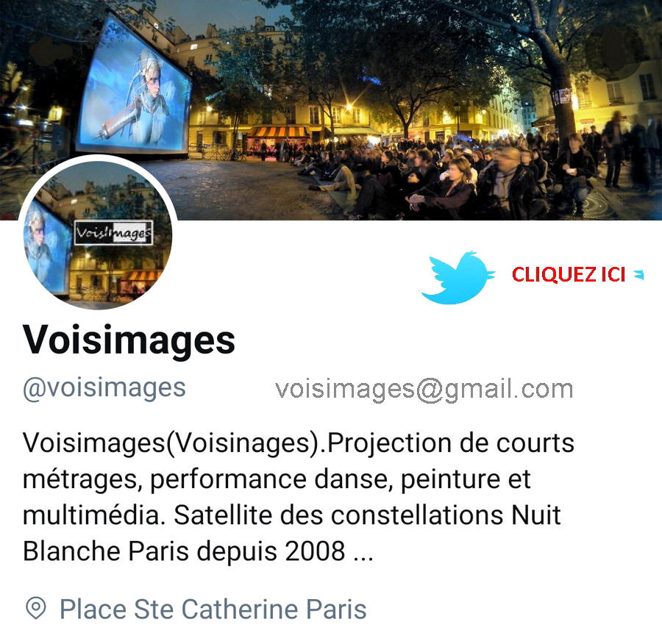
Task: Click the blue Twitter bird icon
Action: [x=458, y=278]
